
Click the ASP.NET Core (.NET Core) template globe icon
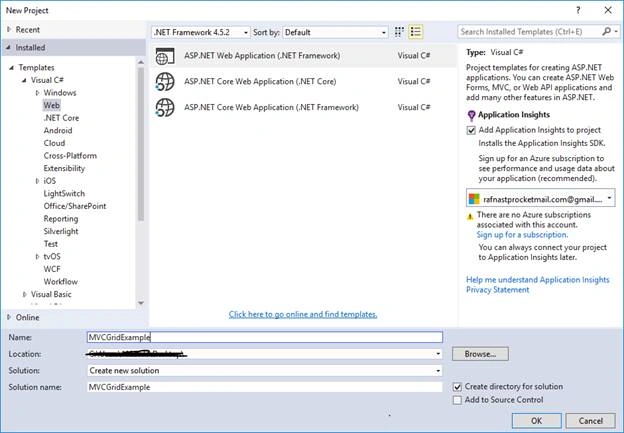coord(165,82)
